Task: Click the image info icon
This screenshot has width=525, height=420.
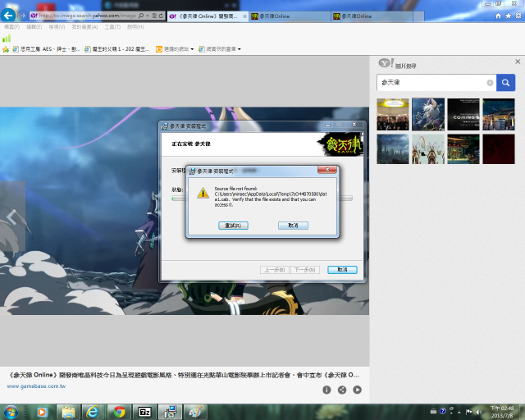Action: coord(326,390)
